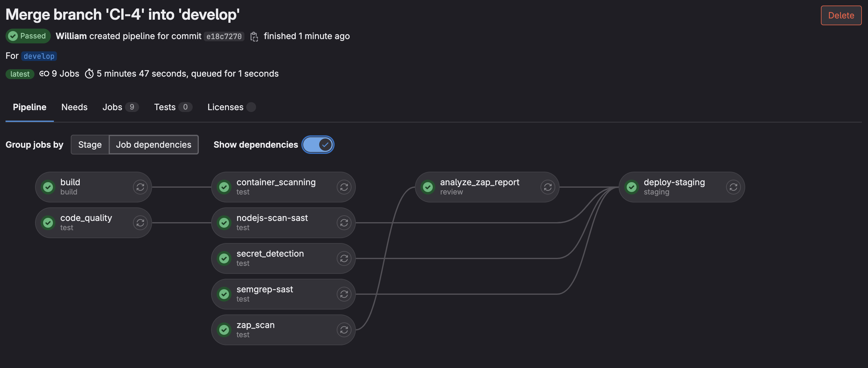Retry the semgrep-sast job
This screenshot has width=868, height=368.
pyautogui.click(x=344, y=294)
